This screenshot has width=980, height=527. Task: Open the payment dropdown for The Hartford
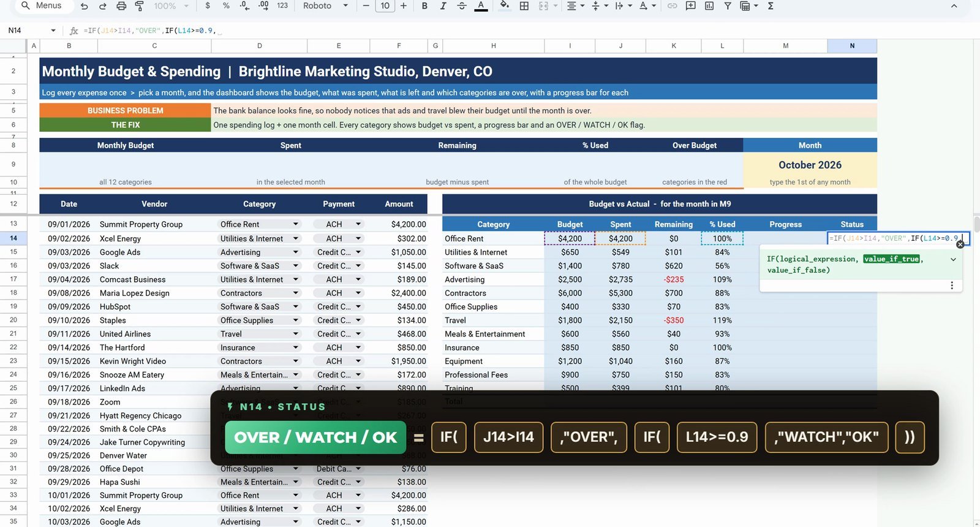point(358,347)
